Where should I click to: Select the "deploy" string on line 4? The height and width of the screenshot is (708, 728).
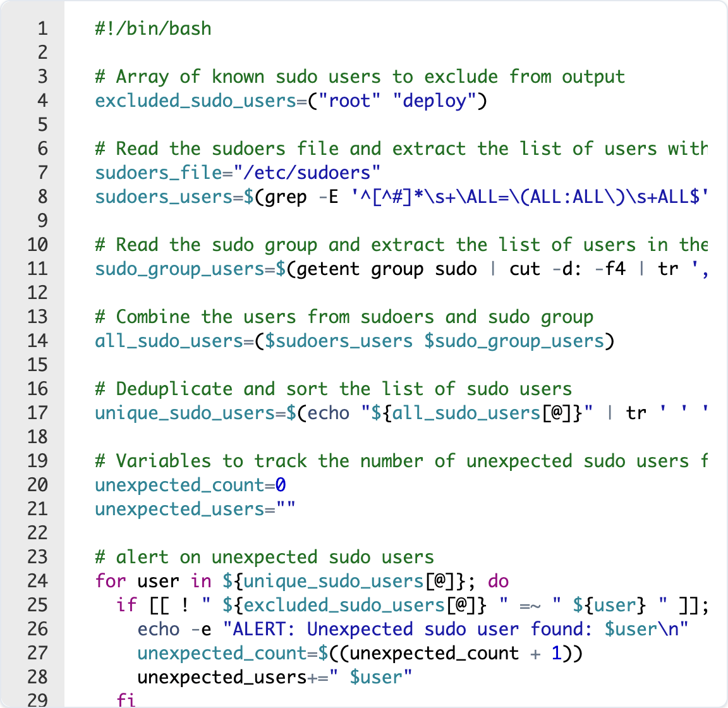(434, 101)
